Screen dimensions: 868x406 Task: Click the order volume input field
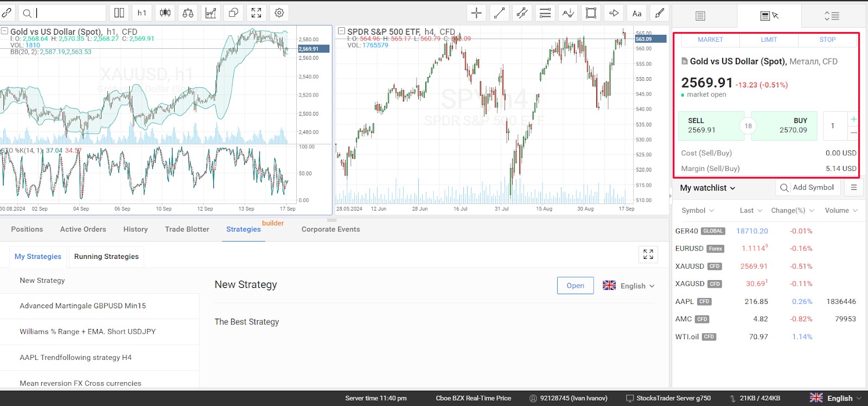pos(834,126)
